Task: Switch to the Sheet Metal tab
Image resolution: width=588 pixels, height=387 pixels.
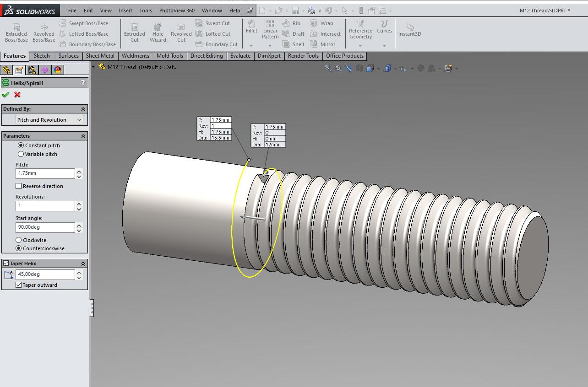Action: tap(100, 56)
